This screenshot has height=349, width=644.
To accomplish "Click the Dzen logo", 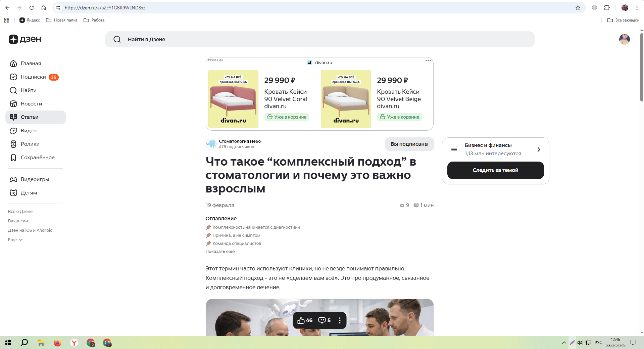I will [x=25, y=39].
